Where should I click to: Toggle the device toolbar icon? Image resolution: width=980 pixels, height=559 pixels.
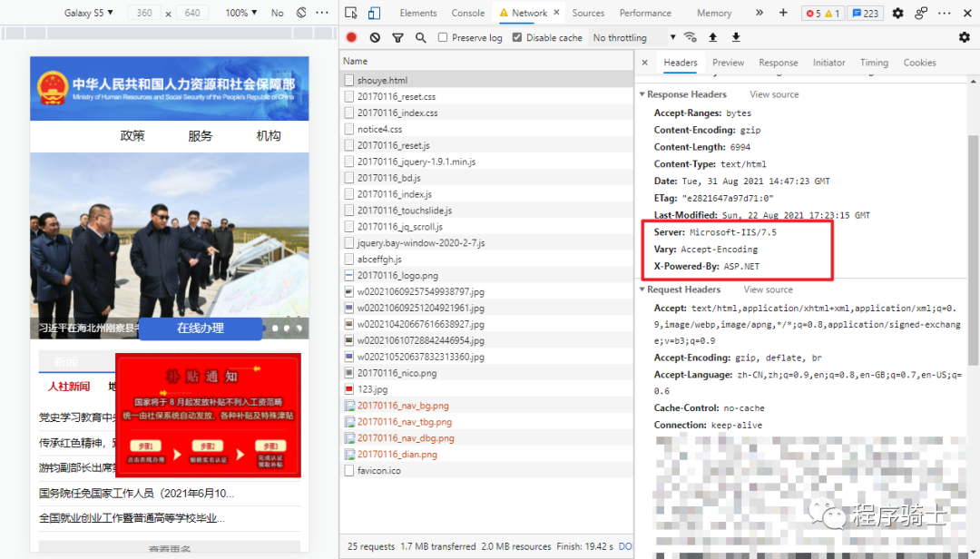coord(373,13)
